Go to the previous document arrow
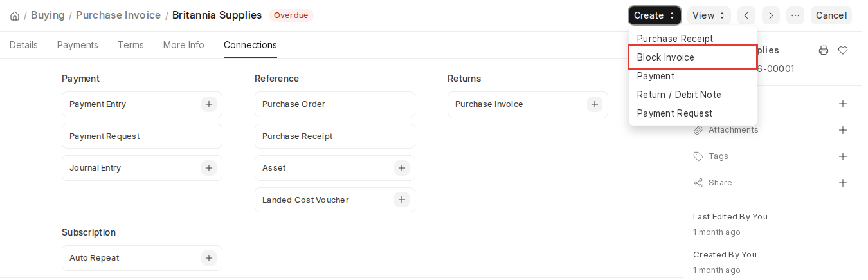868x280 pixels. (x=746, y=15)
